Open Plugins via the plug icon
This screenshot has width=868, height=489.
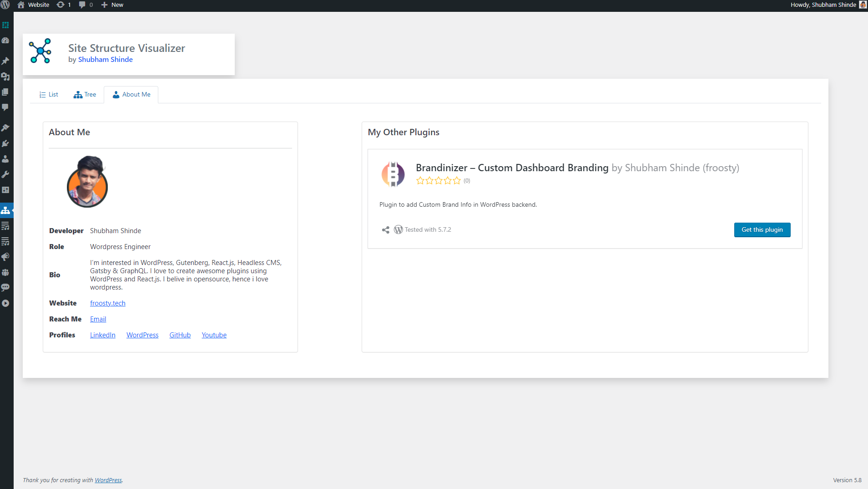pos(5,143)
